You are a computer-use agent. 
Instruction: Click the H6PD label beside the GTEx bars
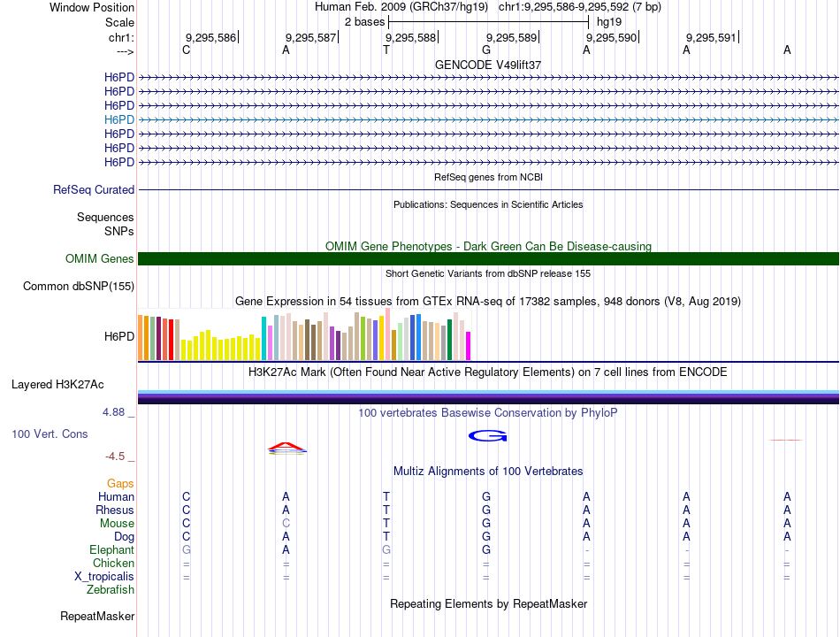tap(119, 337)
